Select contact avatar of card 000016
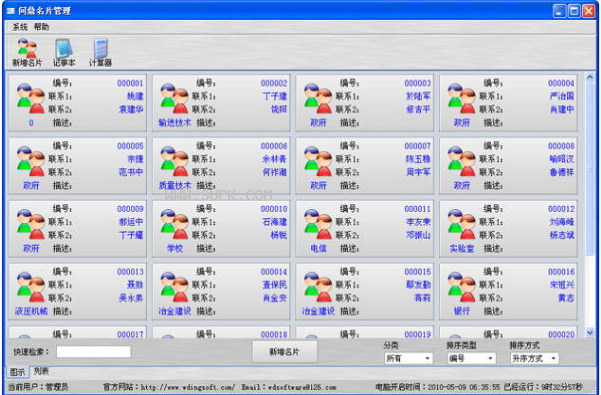Viewport: 601px width, 395px height. click(461, 287)
